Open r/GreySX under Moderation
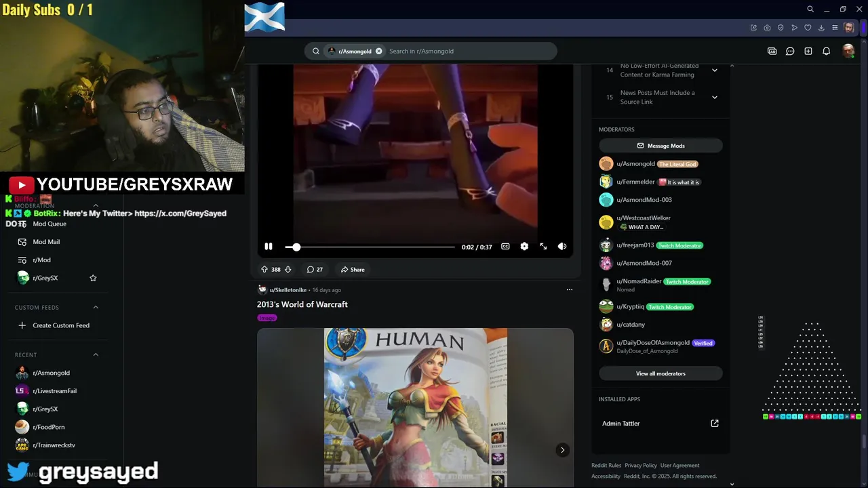This screenshot has height=488, width=868. [x=45, y=278]
